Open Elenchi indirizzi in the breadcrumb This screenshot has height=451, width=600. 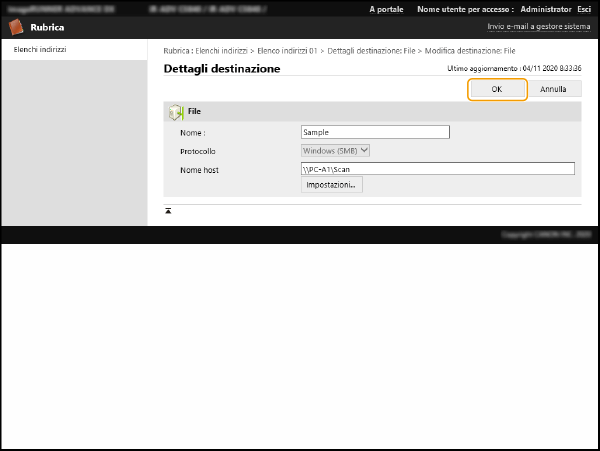coord(220,50)
